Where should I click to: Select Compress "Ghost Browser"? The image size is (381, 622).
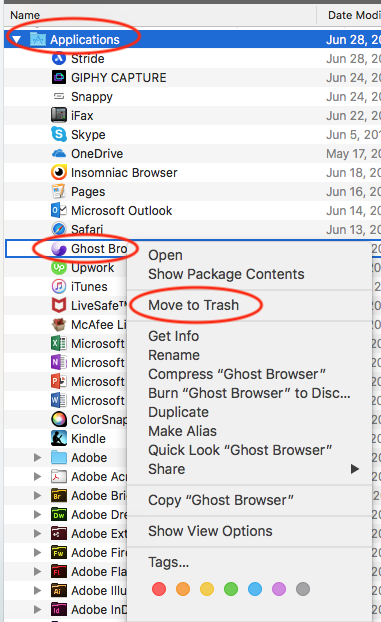[x=237, y=374]
